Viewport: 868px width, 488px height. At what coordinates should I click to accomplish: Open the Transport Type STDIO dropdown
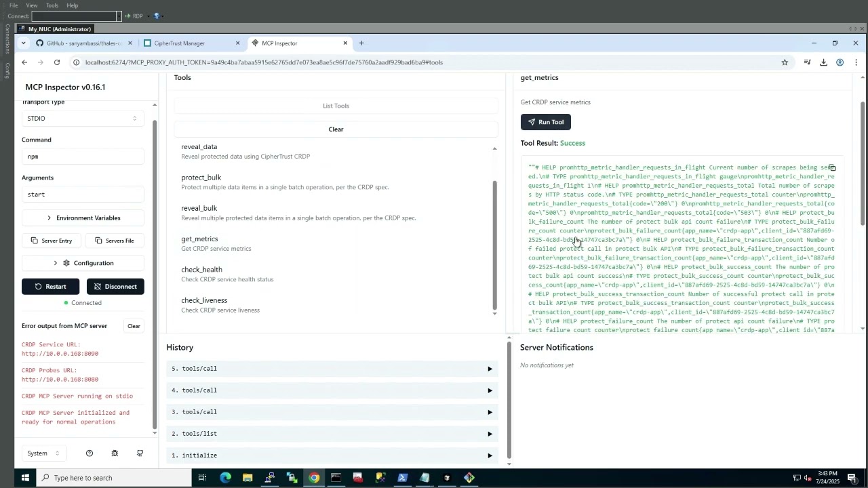tap(83, 119)
